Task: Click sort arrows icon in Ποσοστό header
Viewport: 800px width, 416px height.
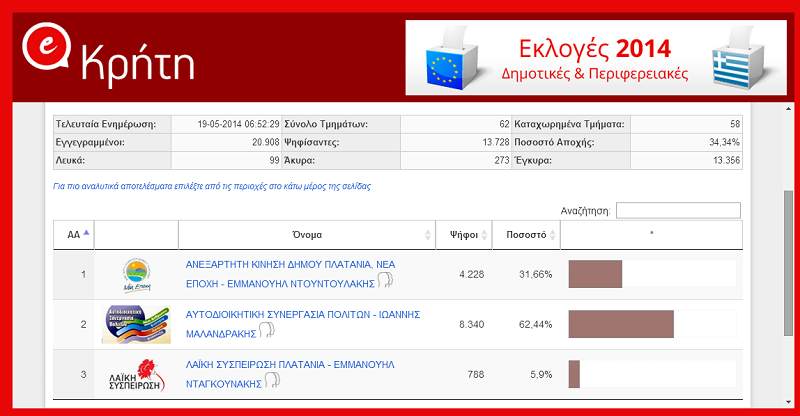Action: [x=552, y=235]
